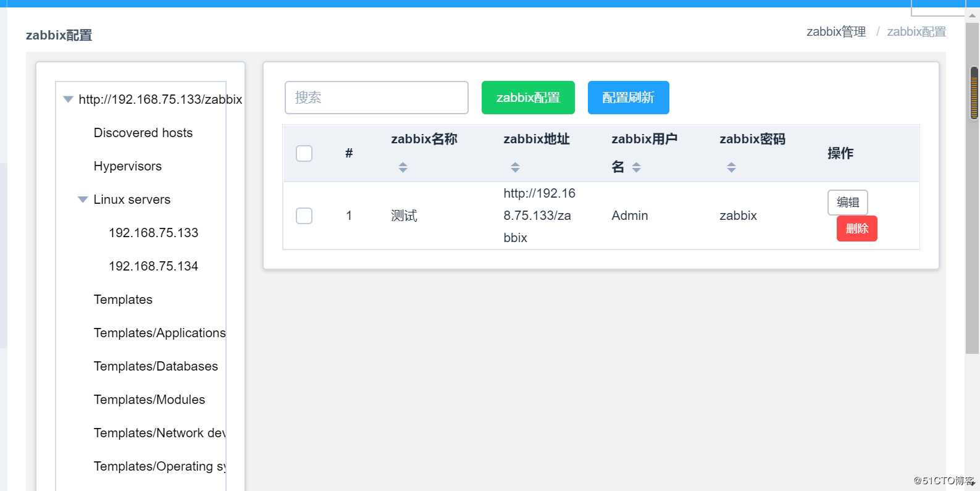Click cell 测试 in name column
The height and width of the screenshot is (491, 980).
pyautogui.click(x=404, y=216)
